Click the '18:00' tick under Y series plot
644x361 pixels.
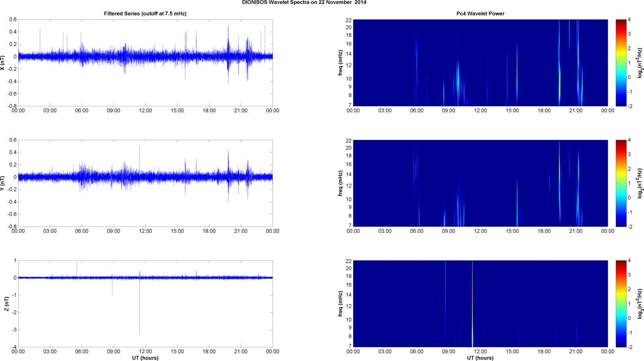209,231
